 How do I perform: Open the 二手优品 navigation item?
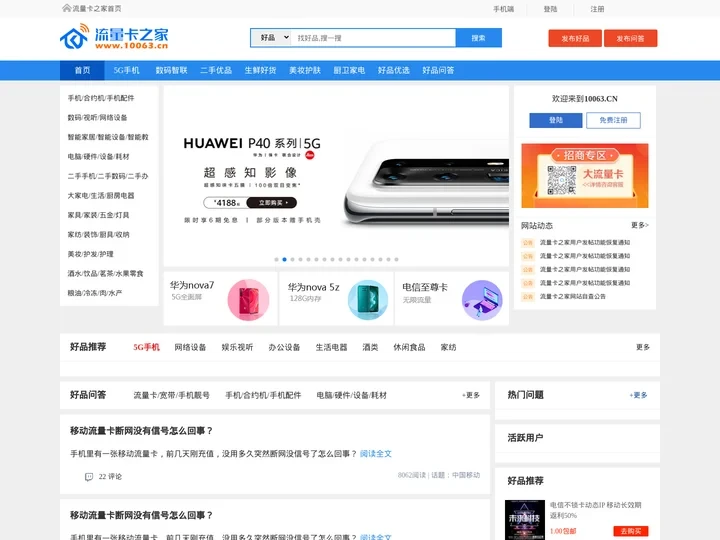pyautogui.click(x=216, y=70)
